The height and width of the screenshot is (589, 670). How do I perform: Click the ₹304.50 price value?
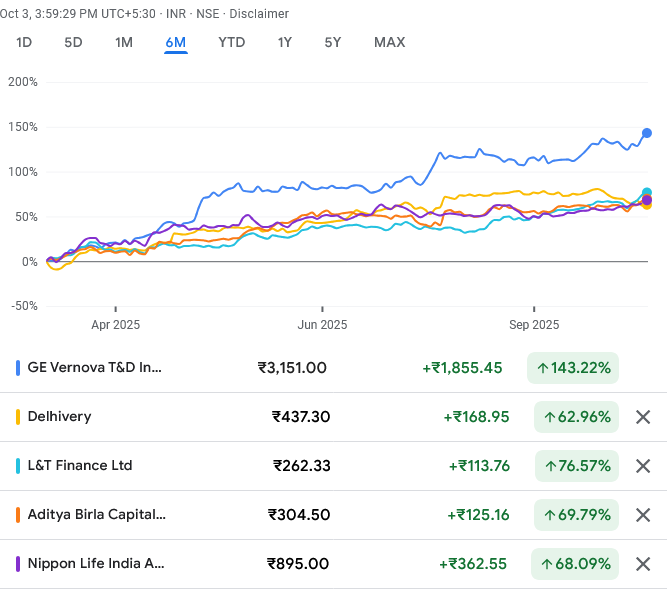pos(299,515)
